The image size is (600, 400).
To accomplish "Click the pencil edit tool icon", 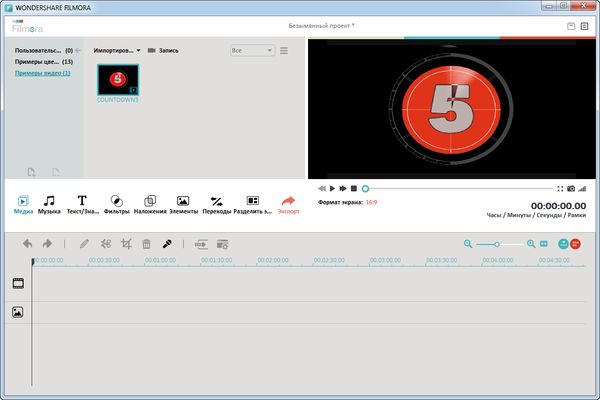I will click(x=84, y=244).
